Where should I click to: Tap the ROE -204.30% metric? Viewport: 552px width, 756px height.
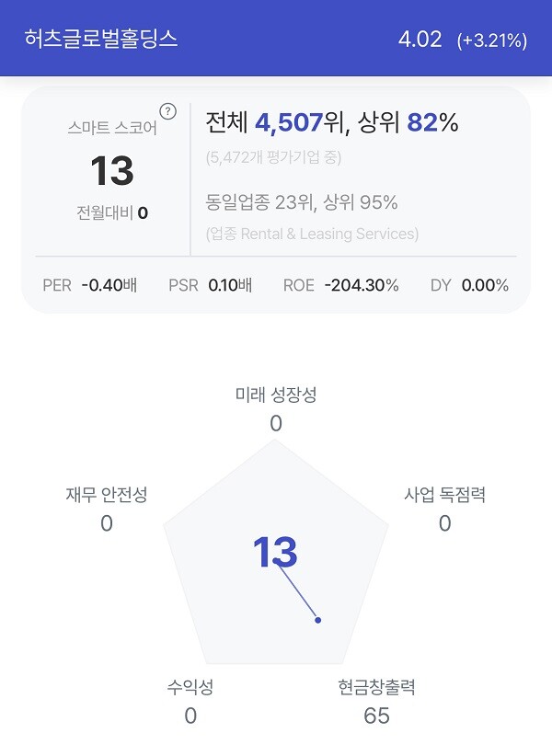pos(340,285)
